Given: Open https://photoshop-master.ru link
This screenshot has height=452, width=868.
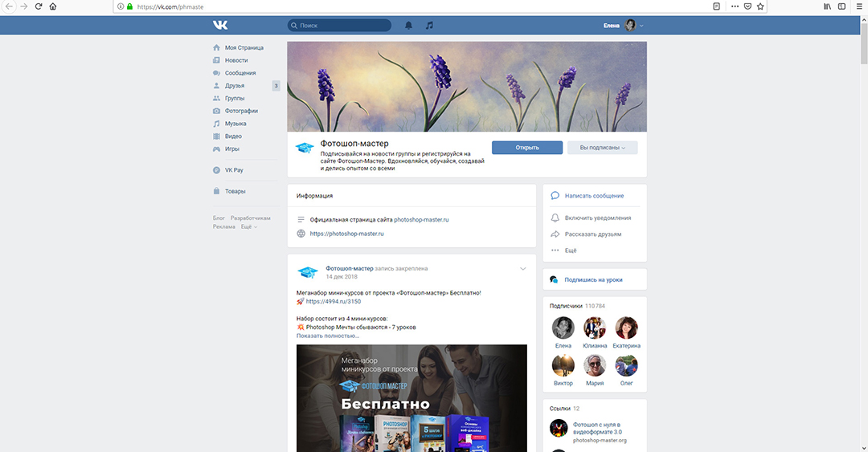Looking at the screenshot, I should pyautogui.click(x=346, y=234).
